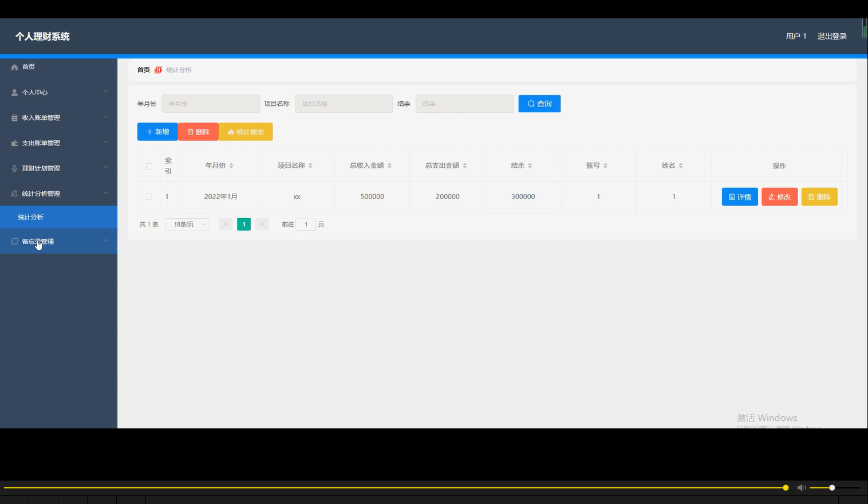
Task: Expand the 理财计划管理 menu chevron
Action: 105,167
